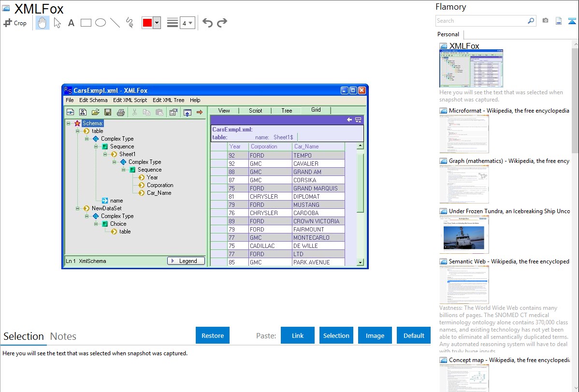Pick the ellipse drawing tool
The height and width of the screenshot is (392, 579).
[100, 23]
